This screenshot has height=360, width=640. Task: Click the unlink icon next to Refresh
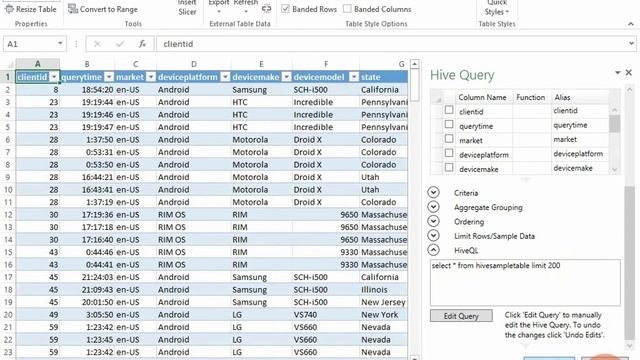point(267,9)
